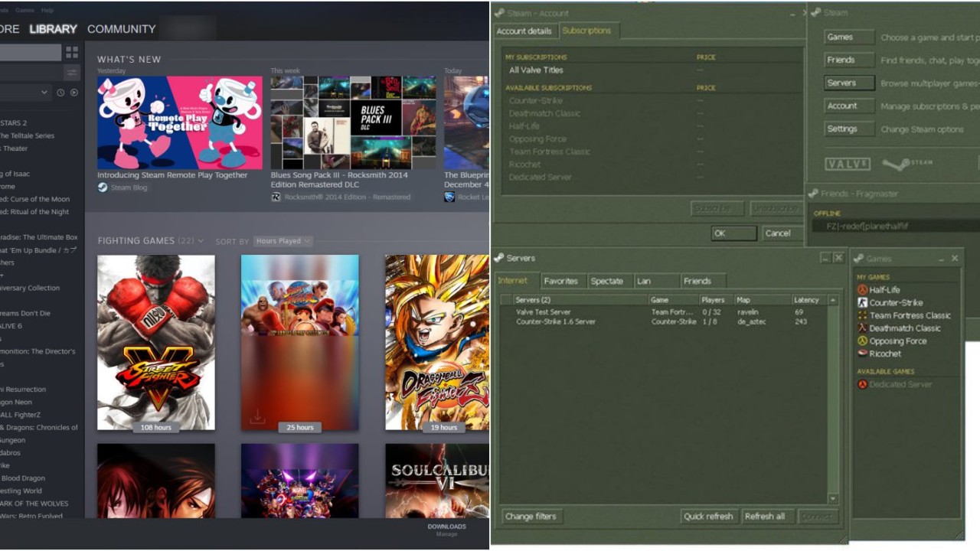This screenshot has width=980, height=551.
Task: Click the Change filters button
Action: coord(531,517)
